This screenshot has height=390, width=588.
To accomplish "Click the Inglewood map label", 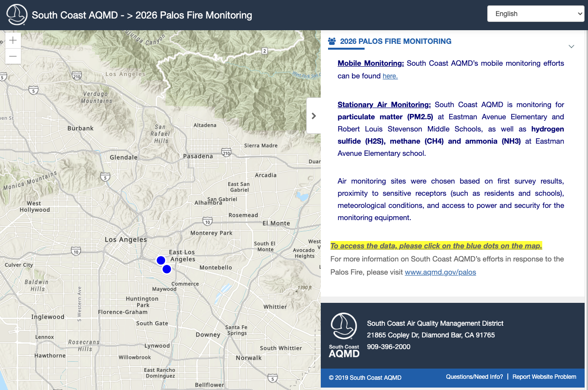I will [48, 317].
